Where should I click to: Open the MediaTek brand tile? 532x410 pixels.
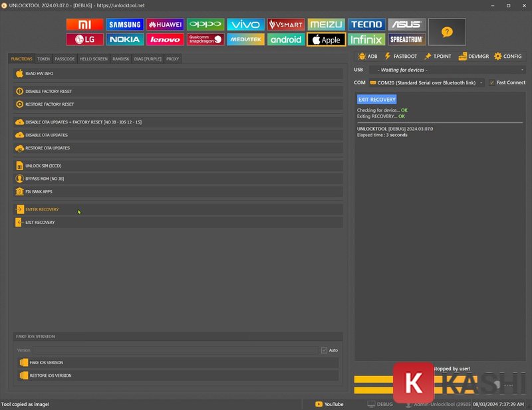245,39
